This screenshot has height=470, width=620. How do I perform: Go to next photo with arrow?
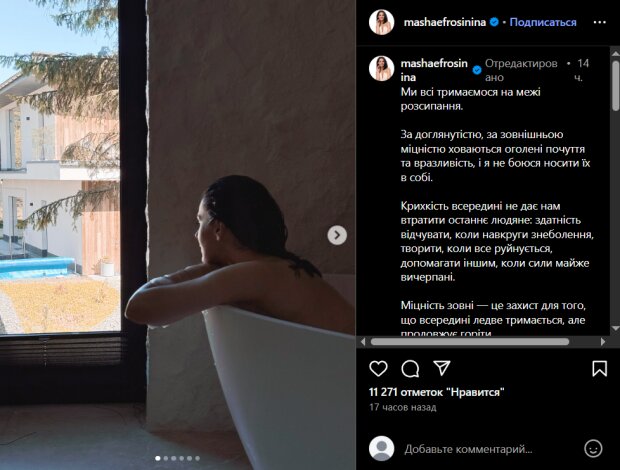(x=337, y=235)
